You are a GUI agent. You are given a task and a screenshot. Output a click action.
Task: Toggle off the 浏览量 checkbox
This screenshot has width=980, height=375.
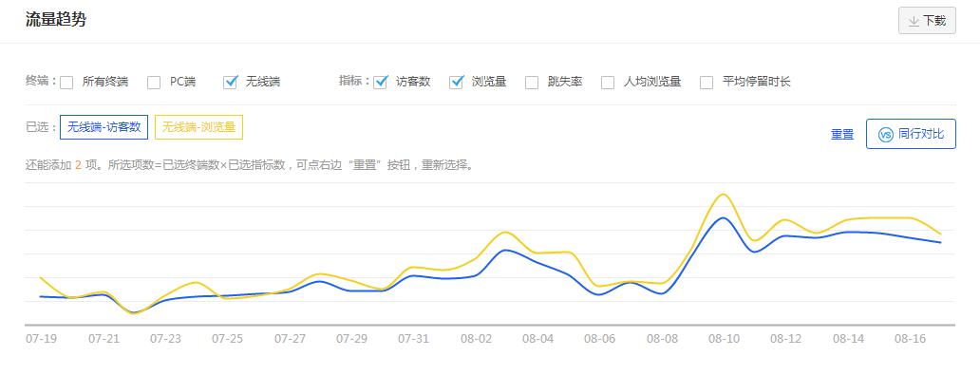[x=456, y=82]
